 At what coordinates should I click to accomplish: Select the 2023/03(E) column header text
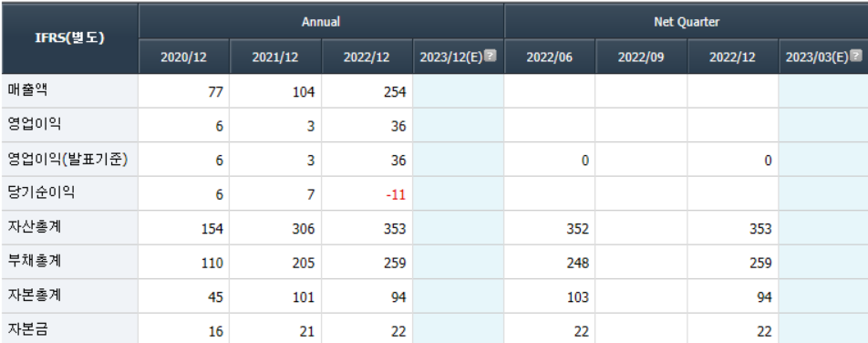click(x=817, y=57)
